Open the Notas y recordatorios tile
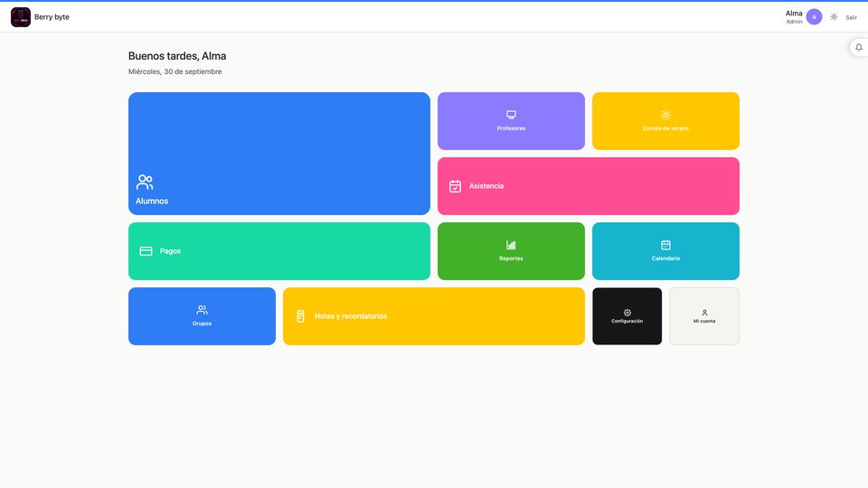868x488 pixels. point(433,316)
